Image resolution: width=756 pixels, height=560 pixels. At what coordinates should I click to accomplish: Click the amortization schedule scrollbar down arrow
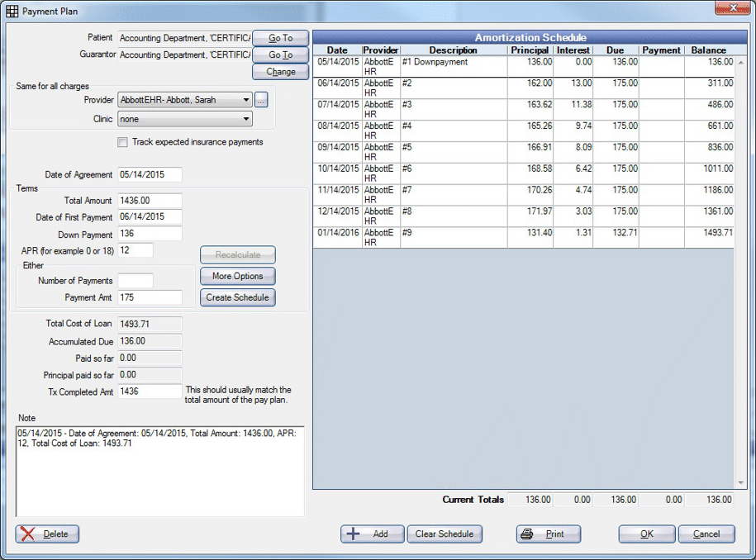tap(740, 483)
